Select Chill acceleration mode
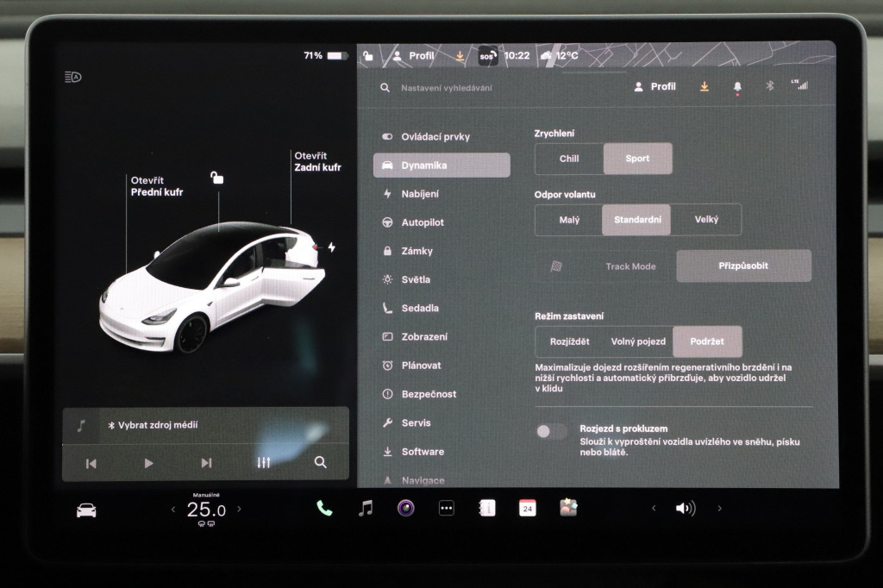The width and height of the screenshot is (883, 588). point(569,159)
